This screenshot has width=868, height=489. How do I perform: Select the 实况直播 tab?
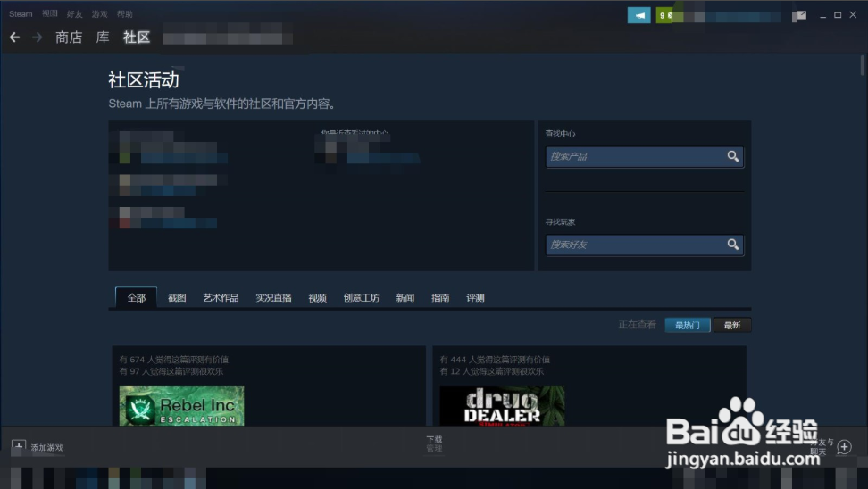click(x=273, y=298)
